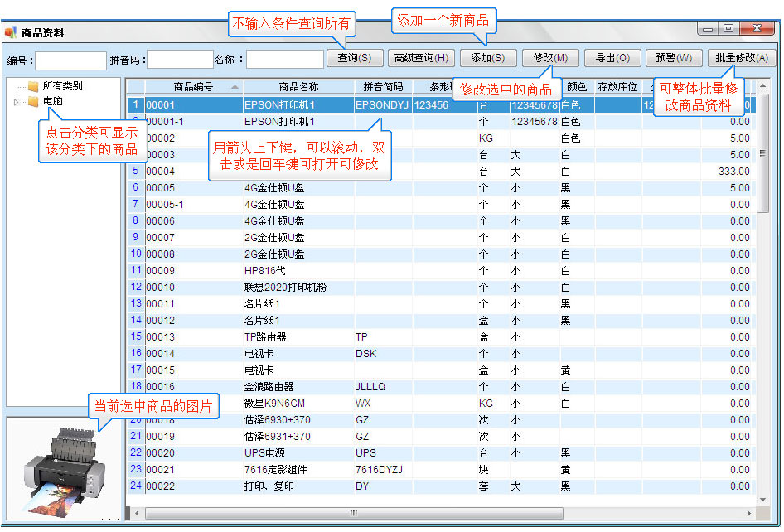784x532 pixels.
Task: Export data with 导出(O) button
Action: (612, 58)
